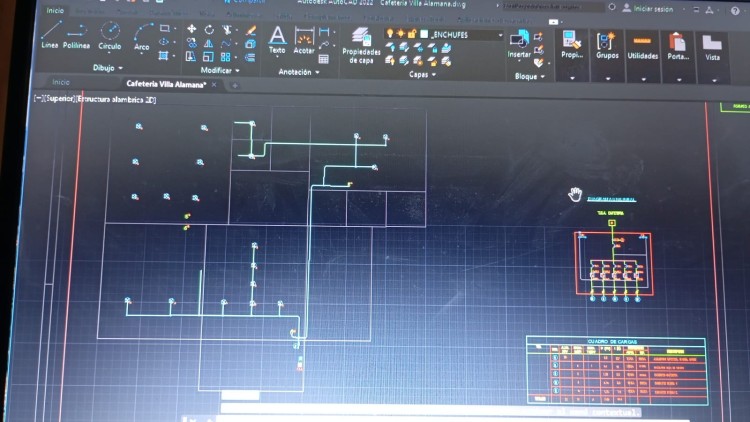Click the Autodesk App Store icon
This screenshot has width=750, height=422.
[709, 10]
